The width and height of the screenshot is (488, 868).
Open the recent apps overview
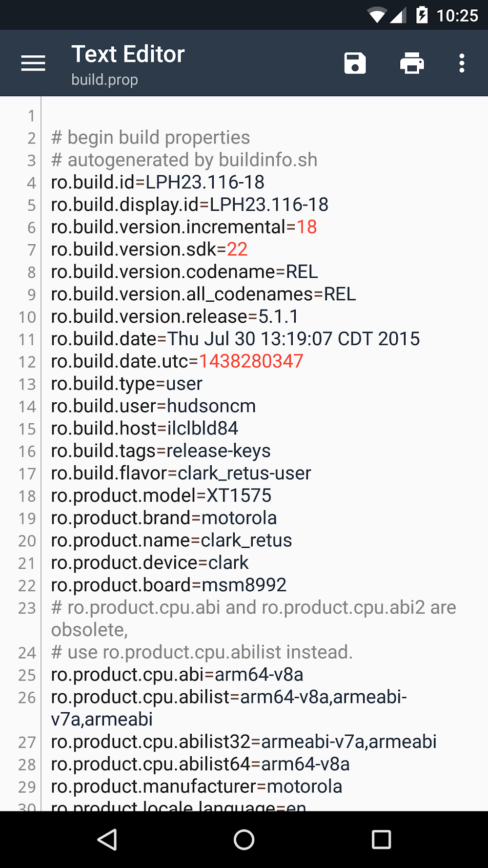tap(381, 840)
